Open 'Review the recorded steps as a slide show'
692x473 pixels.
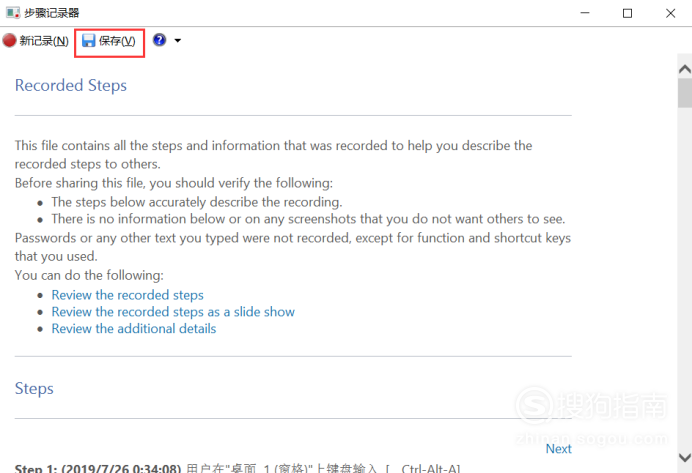point(173,312)
